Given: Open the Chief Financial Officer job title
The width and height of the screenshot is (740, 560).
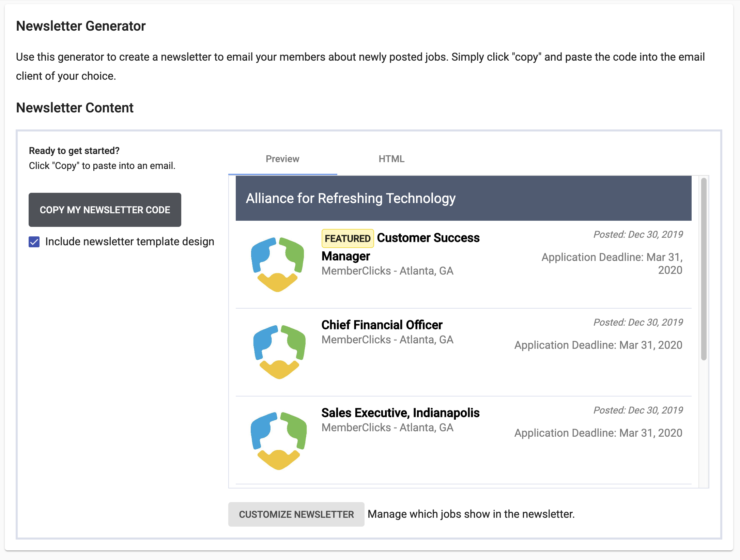Looking at the screenshot, I should tap(382, 325).
